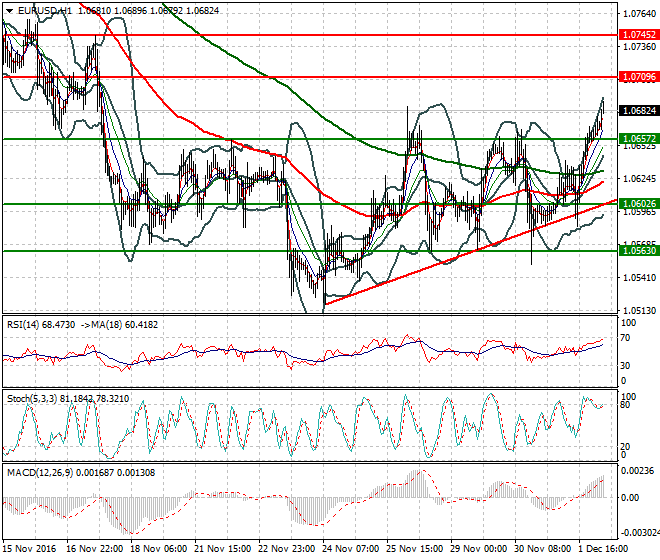Click the 1.06245 price axis value

pos(639,179)
